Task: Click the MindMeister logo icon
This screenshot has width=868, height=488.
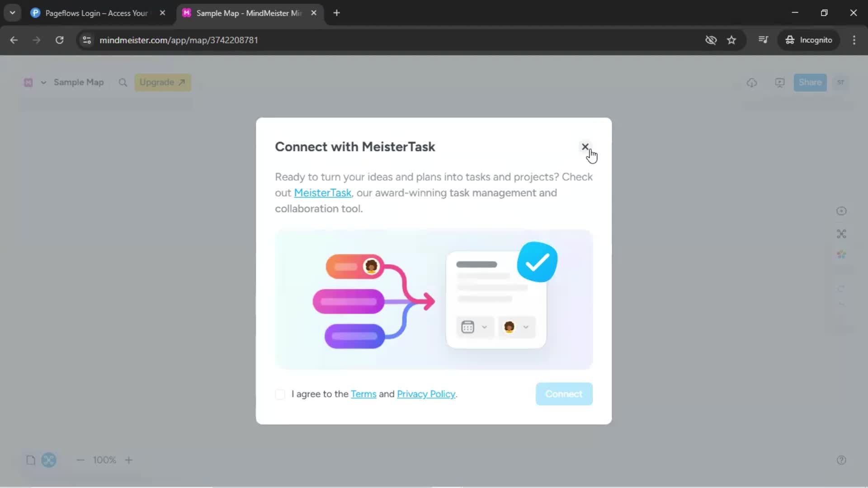Action: tap(28, 82)
